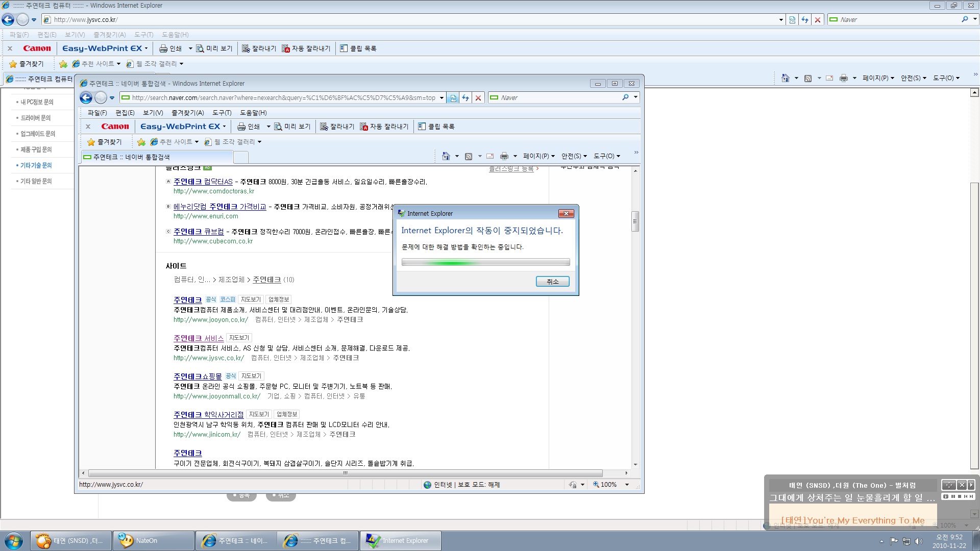Click add-to-favorites star icon in front window
The image size is (980, 551).
[141, 142]
